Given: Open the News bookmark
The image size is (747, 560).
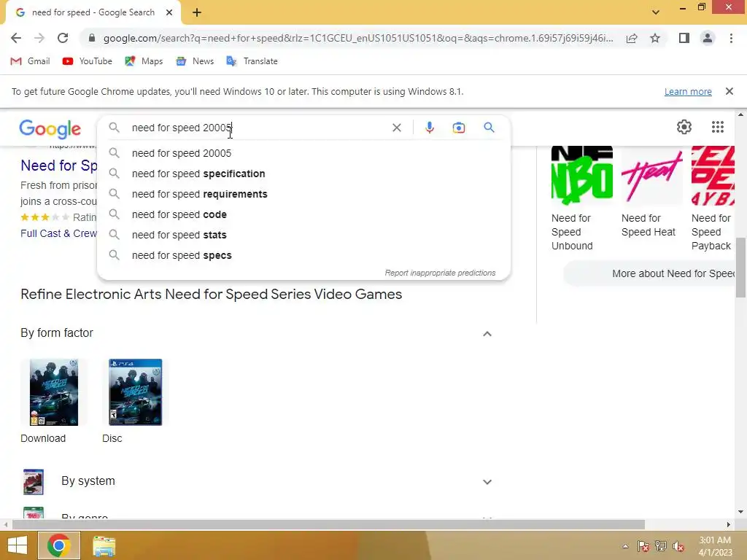Looking at the screenshot, I should [x=194, y=61].
